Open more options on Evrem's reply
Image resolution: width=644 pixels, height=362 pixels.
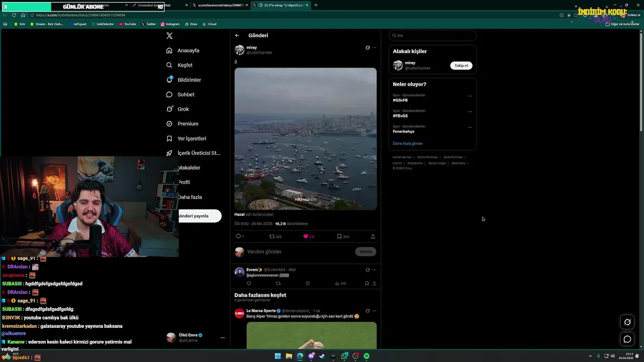(x=374, y=270)
